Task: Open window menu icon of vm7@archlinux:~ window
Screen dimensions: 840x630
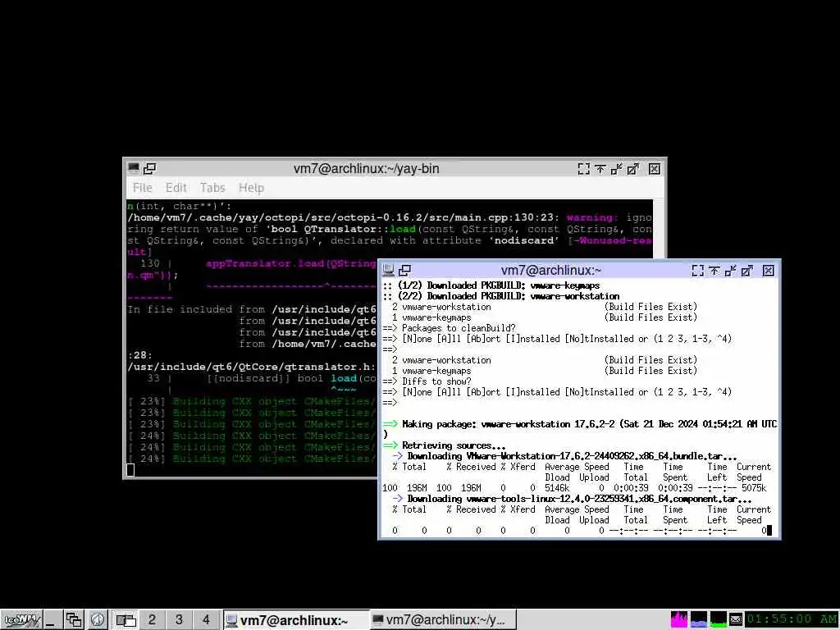Action: [388, 270]
